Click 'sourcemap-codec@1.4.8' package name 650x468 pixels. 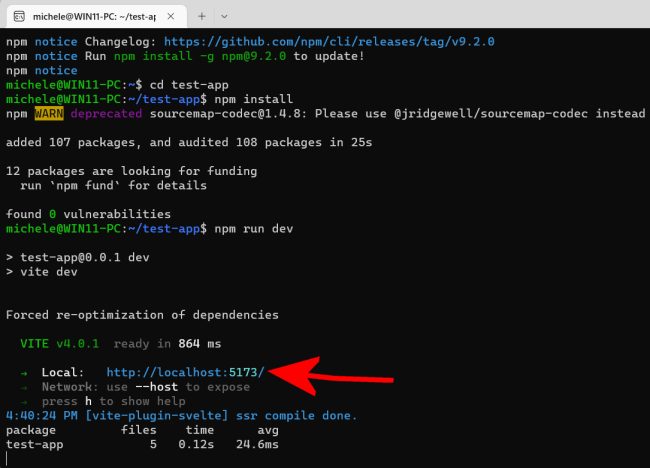pos(226,114)
